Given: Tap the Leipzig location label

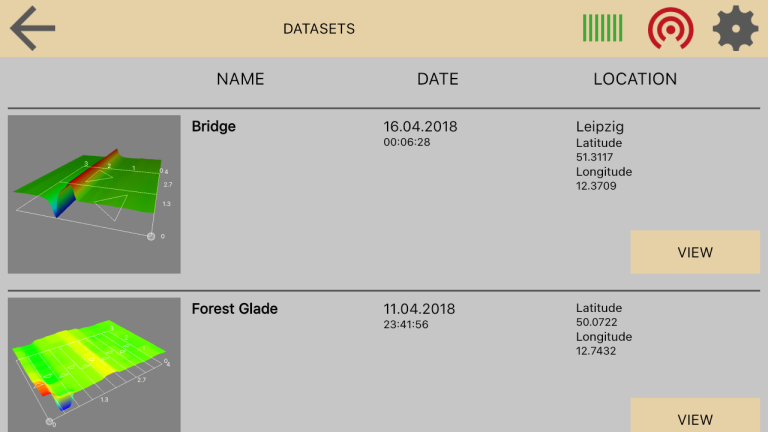Looking at the screenshot, I should click(x=600, y=127).
